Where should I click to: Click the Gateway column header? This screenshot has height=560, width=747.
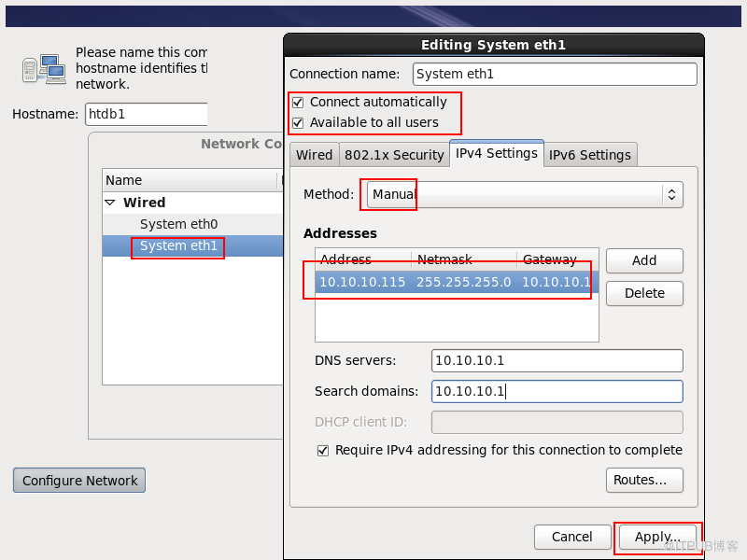coord(557,259)
